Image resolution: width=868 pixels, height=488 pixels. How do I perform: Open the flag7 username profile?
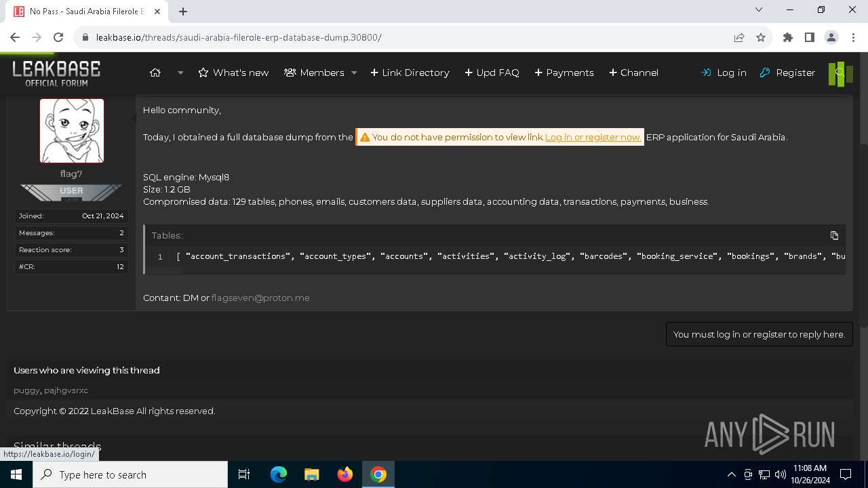coord(71,174)
